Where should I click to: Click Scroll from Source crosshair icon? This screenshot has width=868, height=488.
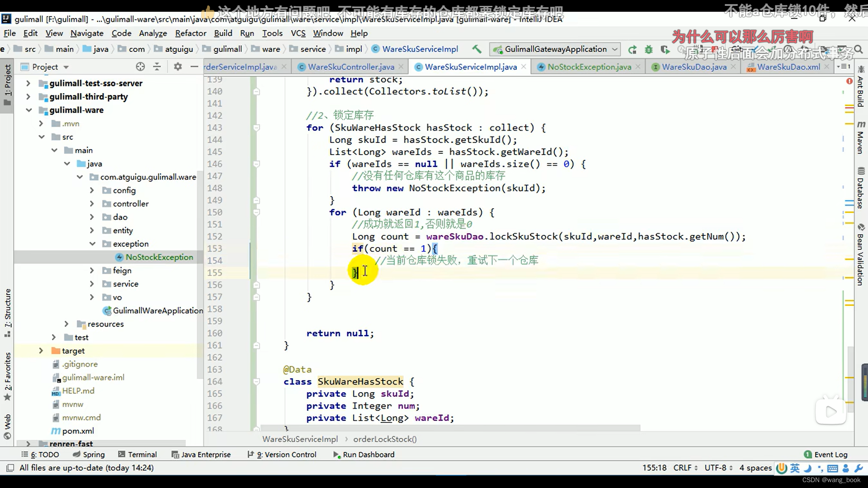coord(141,67)
